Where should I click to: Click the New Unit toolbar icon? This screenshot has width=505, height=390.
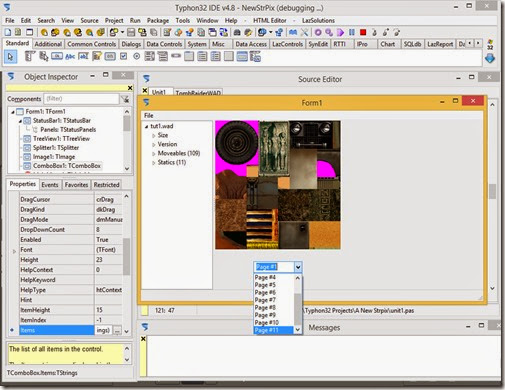tap(8, 32)
